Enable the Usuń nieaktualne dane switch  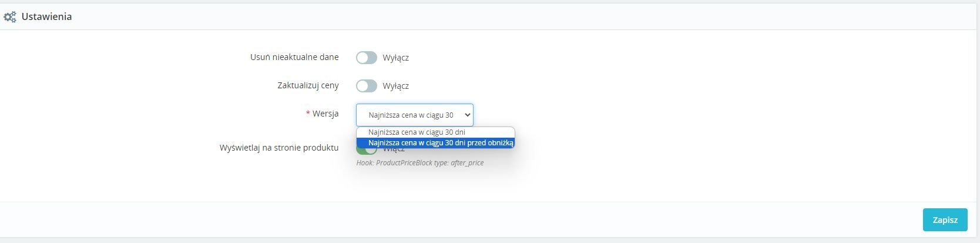(367, 58)
